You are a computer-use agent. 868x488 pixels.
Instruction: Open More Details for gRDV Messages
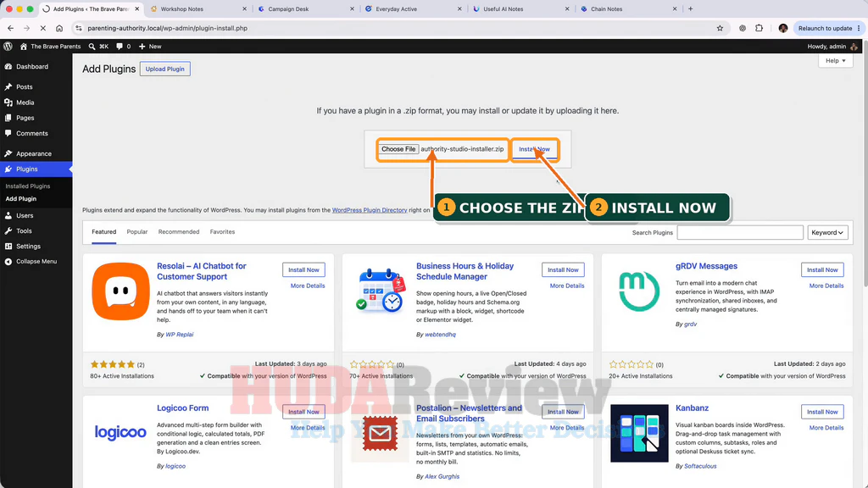(826, 286)
